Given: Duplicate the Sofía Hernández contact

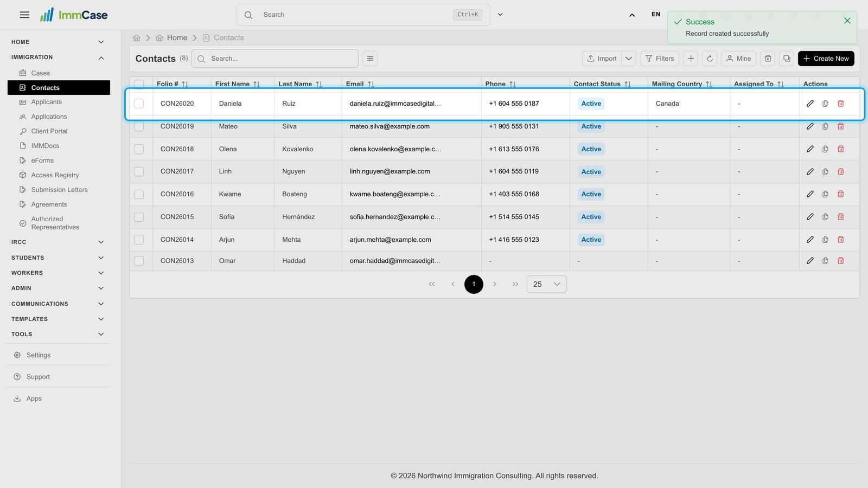Looking at the screenshot, I should point(825,217).
